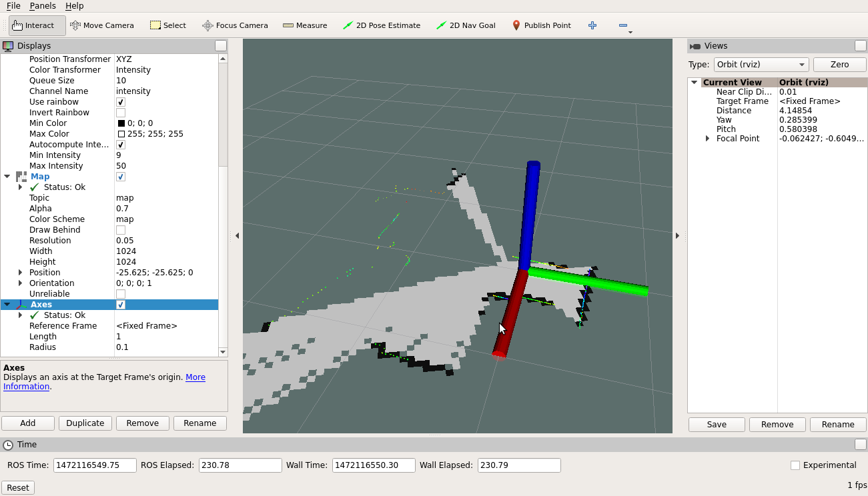The image size is (868, 496).
Task: Click the Views panel Rename button
Action: [x=838, y=425]
